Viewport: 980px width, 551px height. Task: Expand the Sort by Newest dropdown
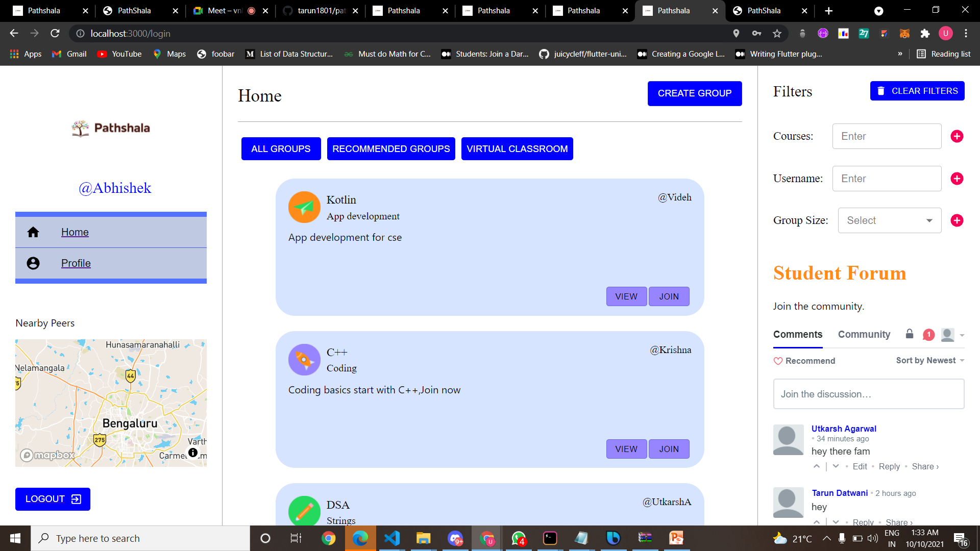tap(930, 361)
